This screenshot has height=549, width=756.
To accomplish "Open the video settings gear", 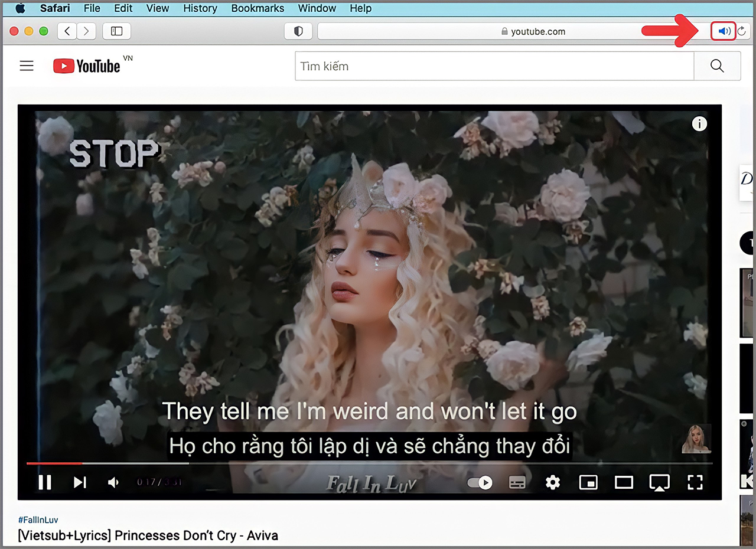I will click(x=553, y=482).
